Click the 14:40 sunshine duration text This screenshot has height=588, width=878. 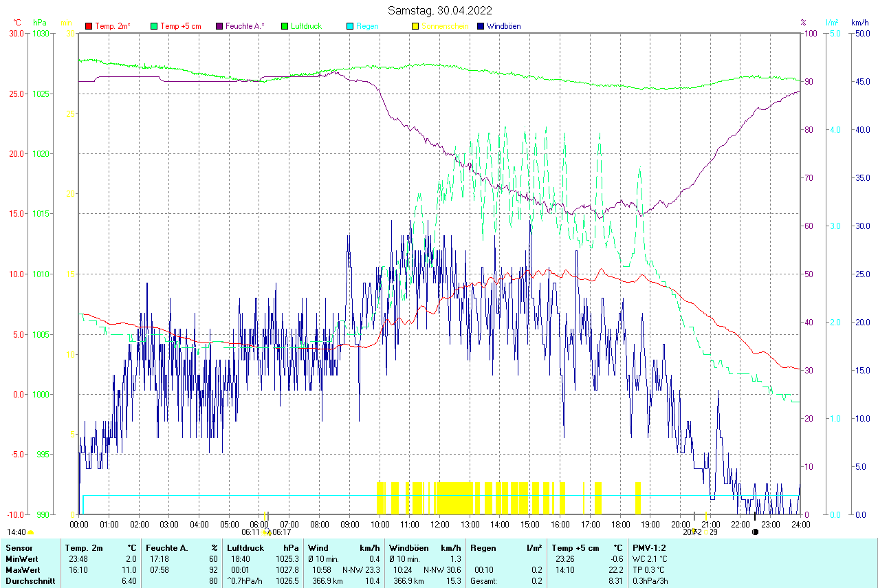(16, 532)
